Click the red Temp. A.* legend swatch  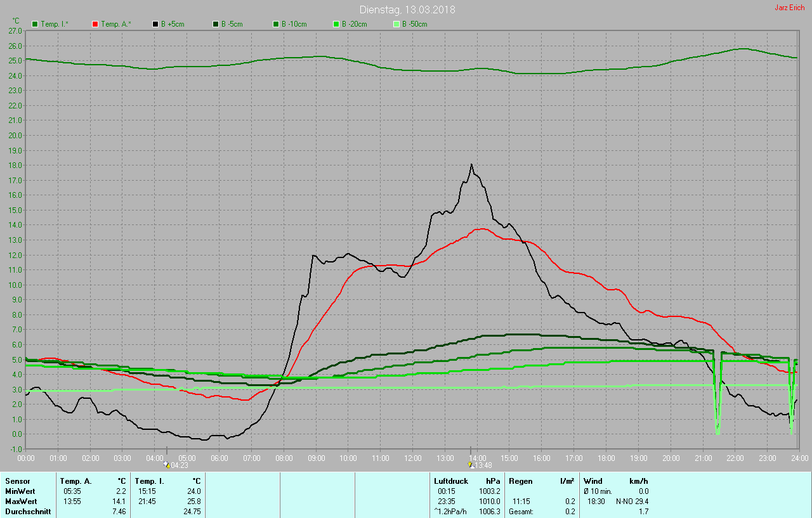pyautogui.click(x=95, y=24)
